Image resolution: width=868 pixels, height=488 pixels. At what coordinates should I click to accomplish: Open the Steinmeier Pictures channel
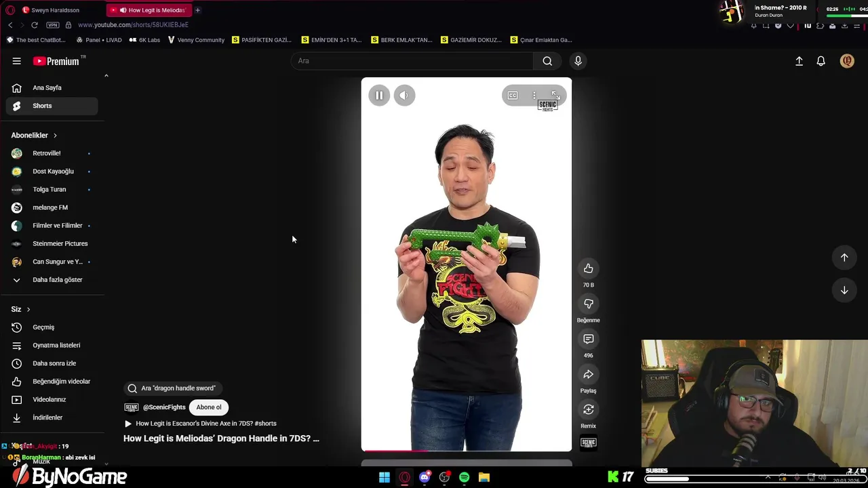52,244
